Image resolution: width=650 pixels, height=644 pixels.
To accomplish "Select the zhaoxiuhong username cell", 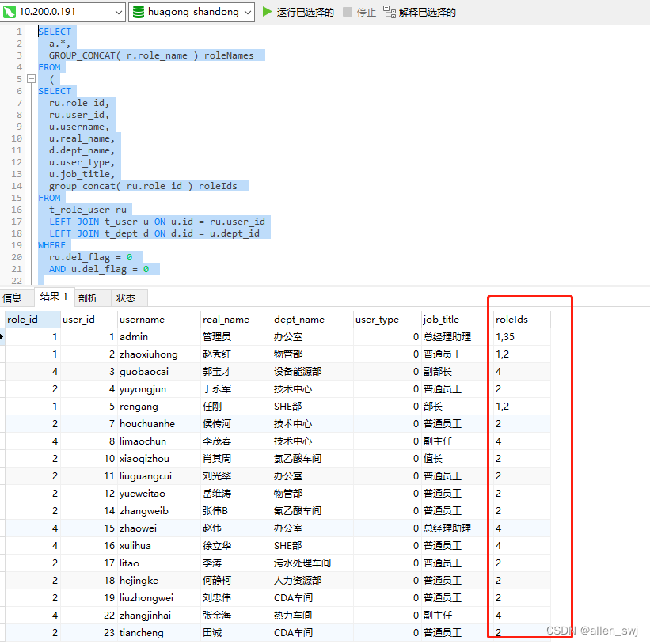I will point(159,354).
